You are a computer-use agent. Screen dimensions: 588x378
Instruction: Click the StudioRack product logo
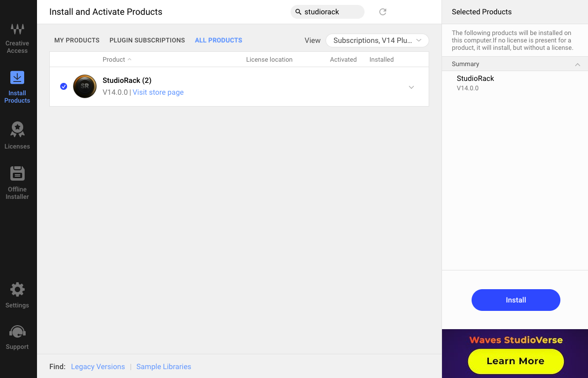tap(85, 86)
